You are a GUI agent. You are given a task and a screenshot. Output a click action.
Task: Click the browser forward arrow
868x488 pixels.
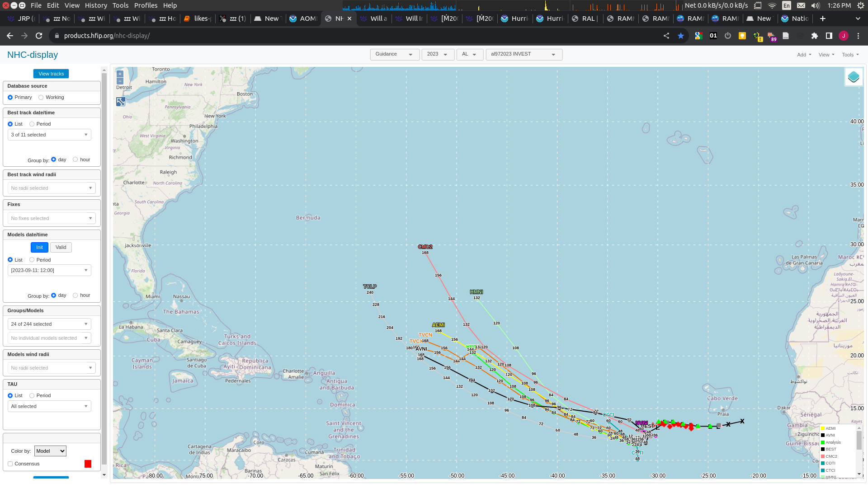pyautogui.click(x=24, y=36)
